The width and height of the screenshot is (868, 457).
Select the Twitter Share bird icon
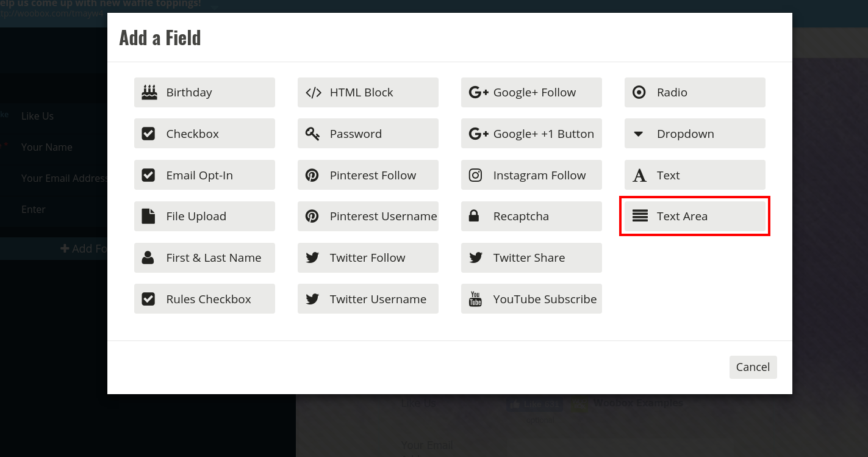tap(476, 257)
